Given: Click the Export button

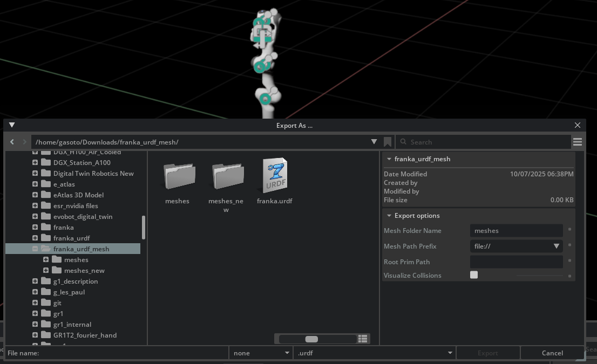Looking at the screenshot, I should point(488,353).
